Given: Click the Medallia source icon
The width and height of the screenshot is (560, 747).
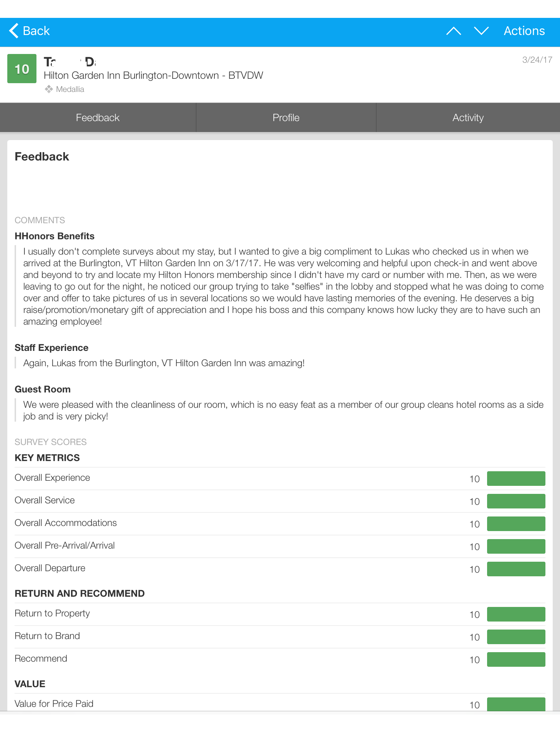Looking at the screenshot, I should point(49,89).
